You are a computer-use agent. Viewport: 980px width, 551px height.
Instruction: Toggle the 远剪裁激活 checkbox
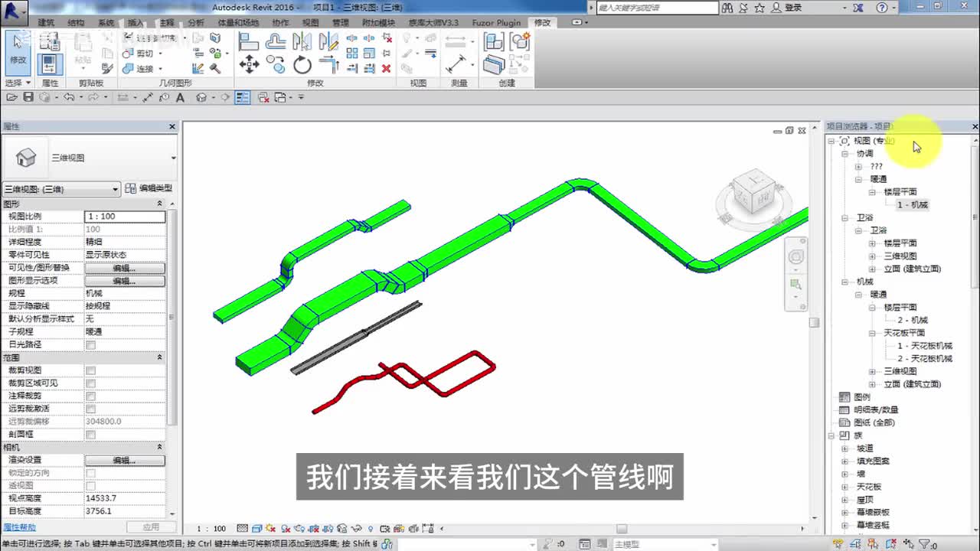click(91, 409)
